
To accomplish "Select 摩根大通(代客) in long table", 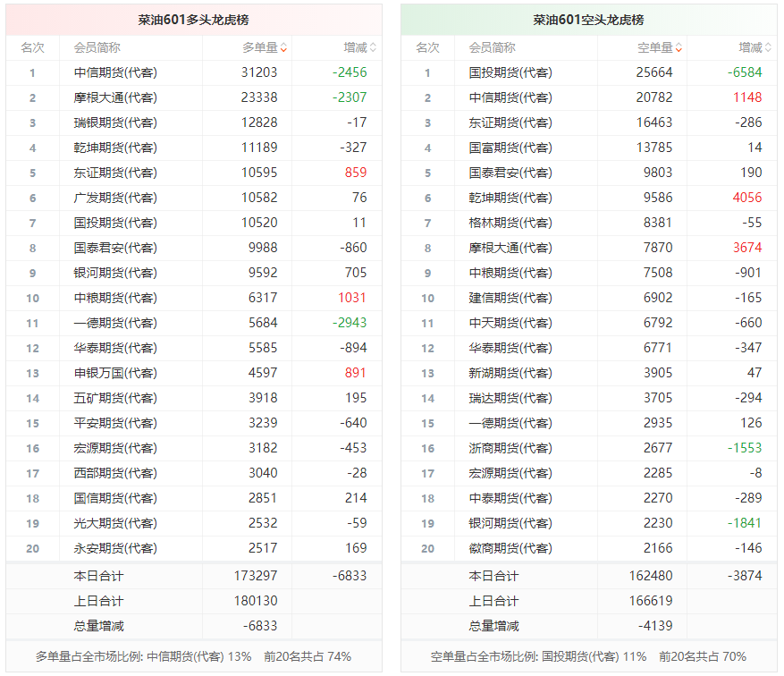I will 115,97.
